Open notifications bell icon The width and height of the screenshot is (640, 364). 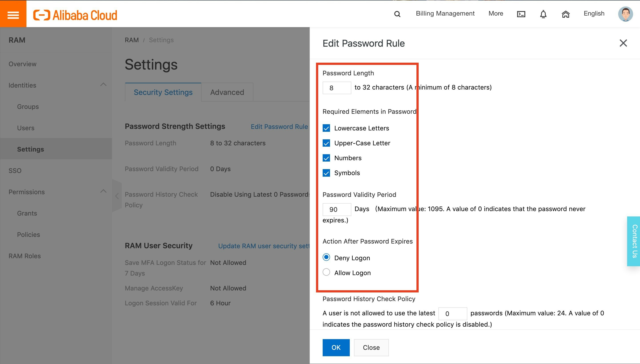pos(543,14)
